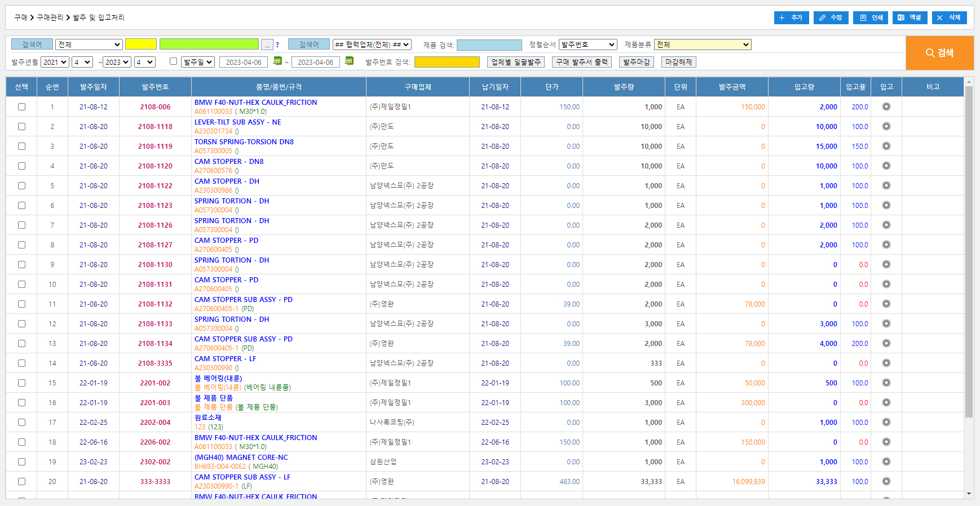Expand the 제품분류 product category dropdown
980x506 pixels.
point(703,45)
